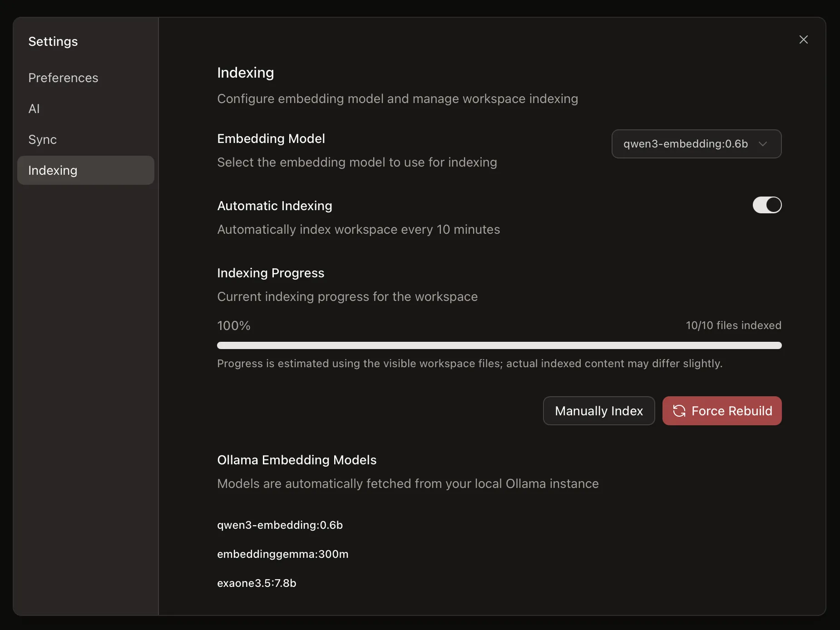Click the 10/10 files indexed label

click(x=733, y=325)
